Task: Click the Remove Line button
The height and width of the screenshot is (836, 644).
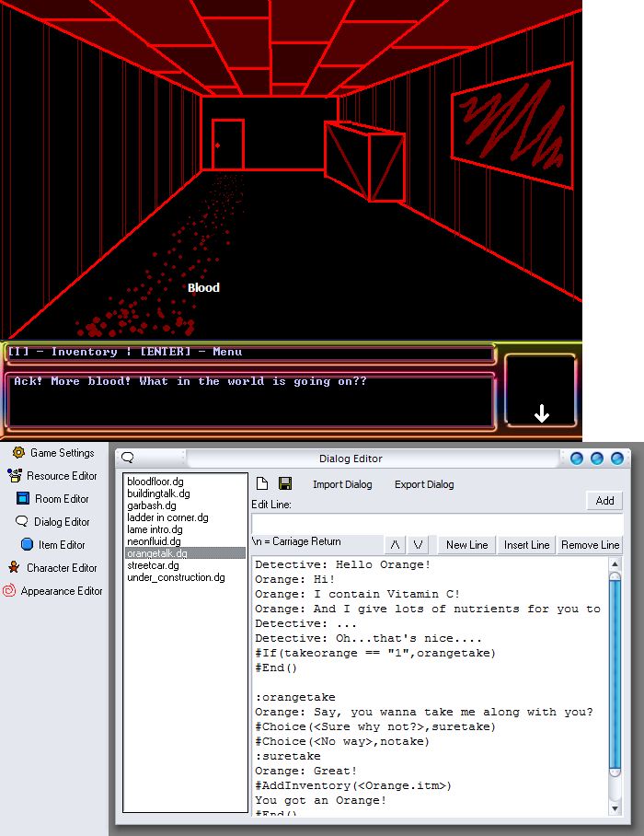Action: click(590, 545)
